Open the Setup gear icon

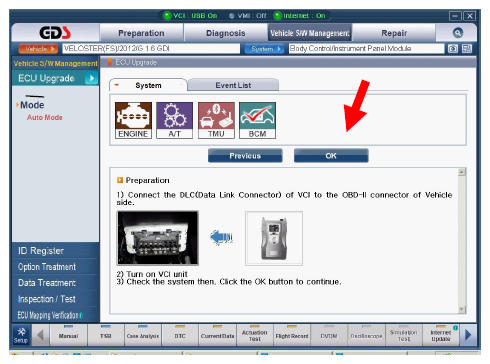point(21,335)
